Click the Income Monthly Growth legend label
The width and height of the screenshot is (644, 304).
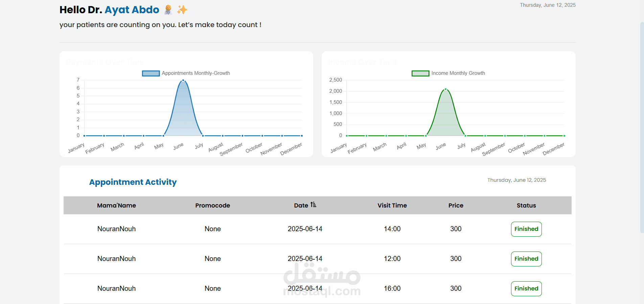458,73
